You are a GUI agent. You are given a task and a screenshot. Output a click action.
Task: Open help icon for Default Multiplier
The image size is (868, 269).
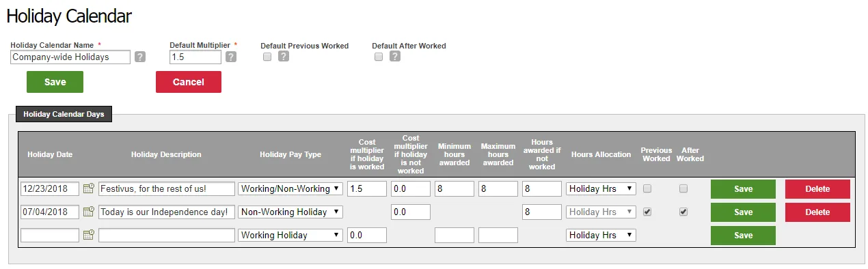231,57
